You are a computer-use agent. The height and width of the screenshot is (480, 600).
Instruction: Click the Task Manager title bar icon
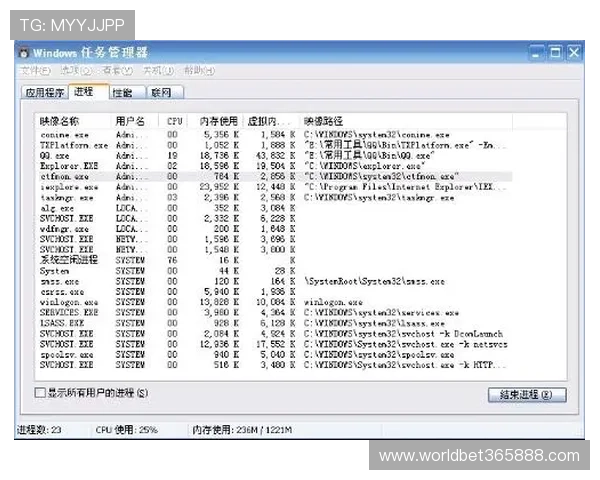(24, 53)
